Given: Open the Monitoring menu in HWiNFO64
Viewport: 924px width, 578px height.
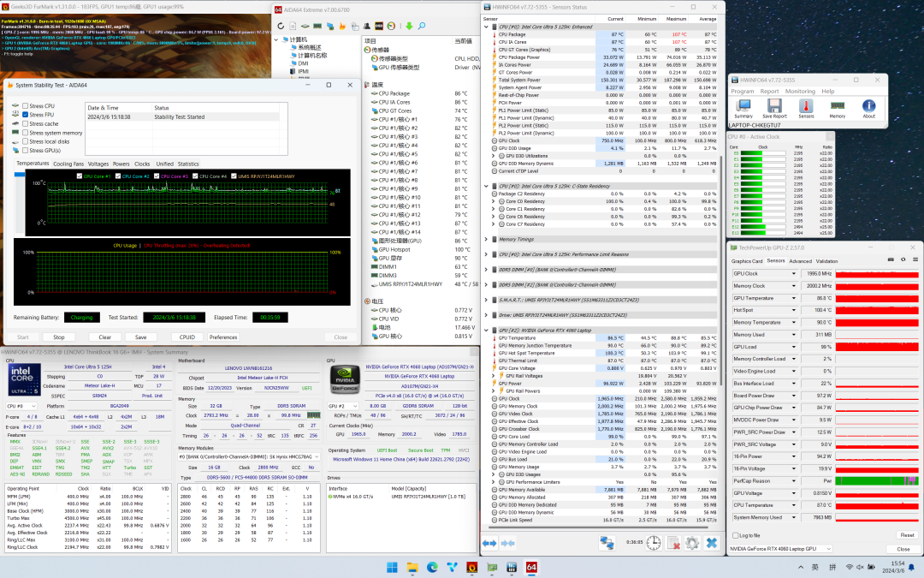Looking at the screenshot, I should [800, 91].
